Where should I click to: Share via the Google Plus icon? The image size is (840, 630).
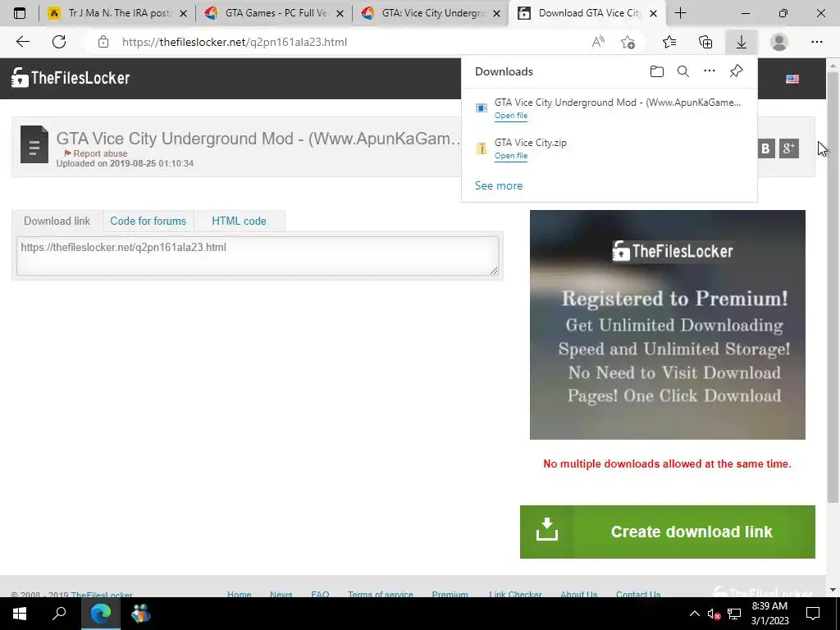788,148
